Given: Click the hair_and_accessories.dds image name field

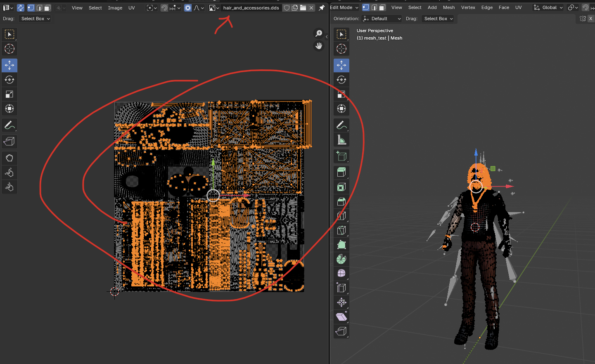Looking at the screenshot, I should [251, 8].
